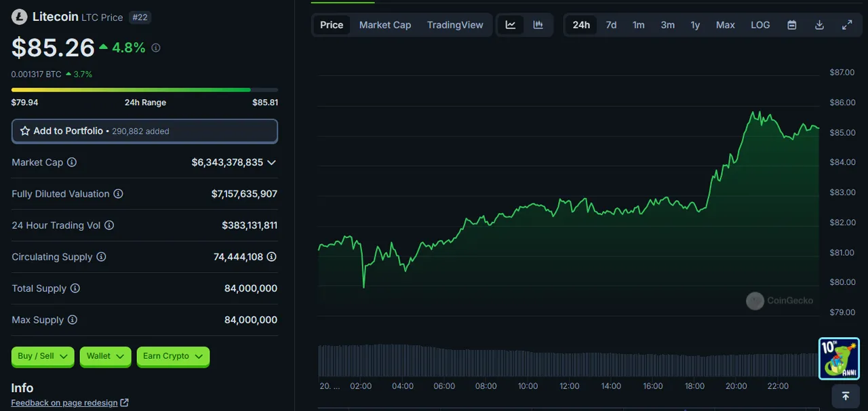Screen dimensions: 868x411
Task: Click Add to Portfolio button
Action: [144, 131]
